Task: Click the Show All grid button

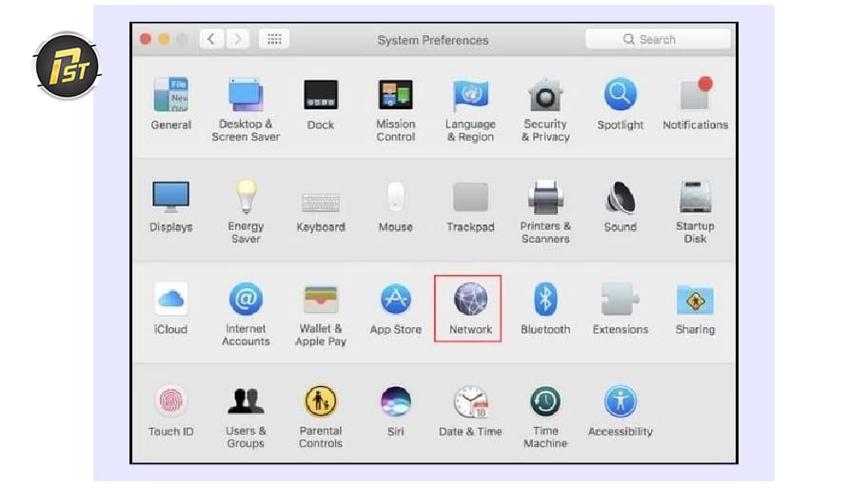Action: pyautogui.click(x=274, y=39)
